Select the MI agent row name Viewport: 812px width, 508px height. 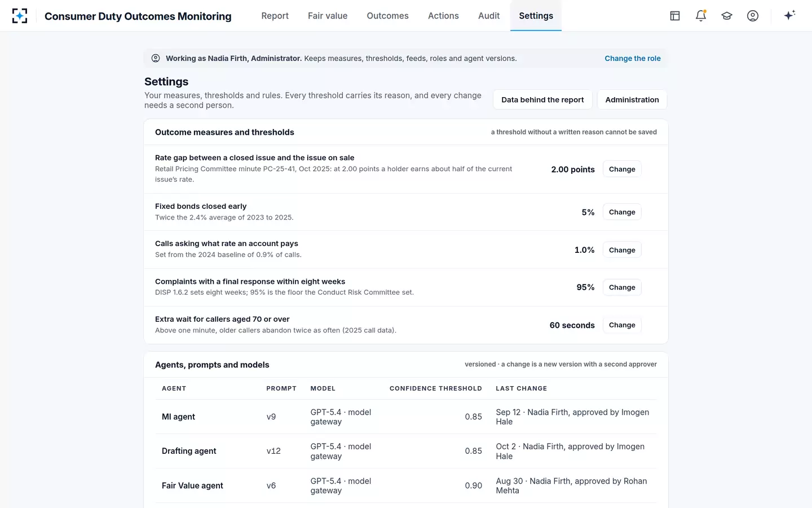pyautogui.click(x=178, y=417)
